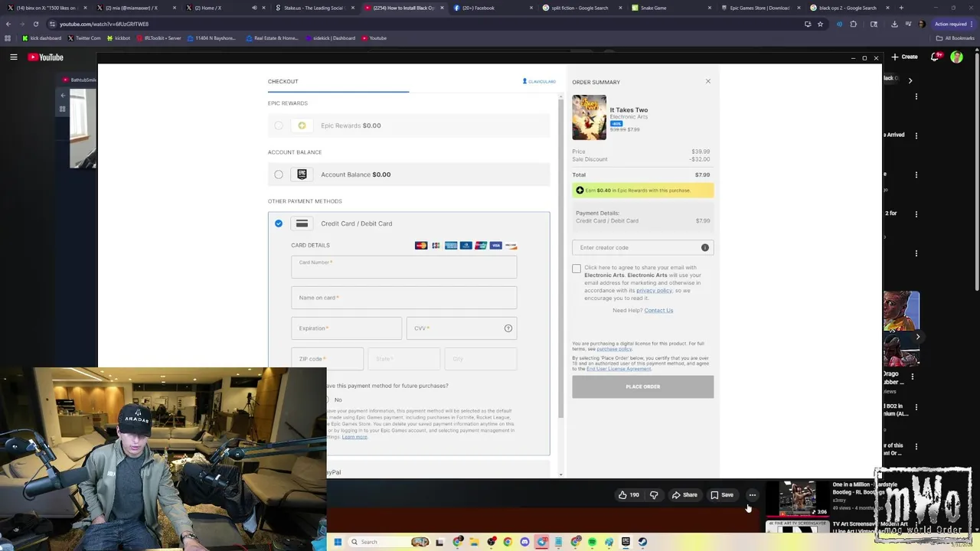This screenshot has height=551, width=980.
Task: Like the YouTube video
Action: [x=629, y=495]
